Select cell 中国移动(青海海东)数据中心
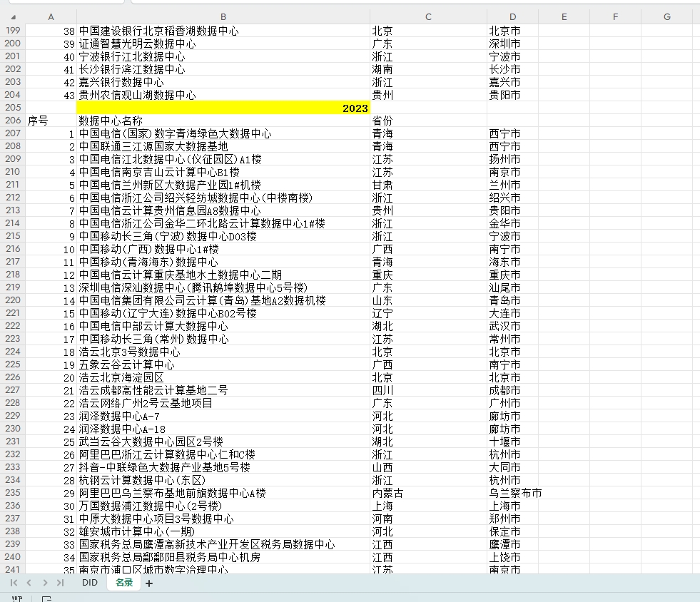 (x=223, y=262)
